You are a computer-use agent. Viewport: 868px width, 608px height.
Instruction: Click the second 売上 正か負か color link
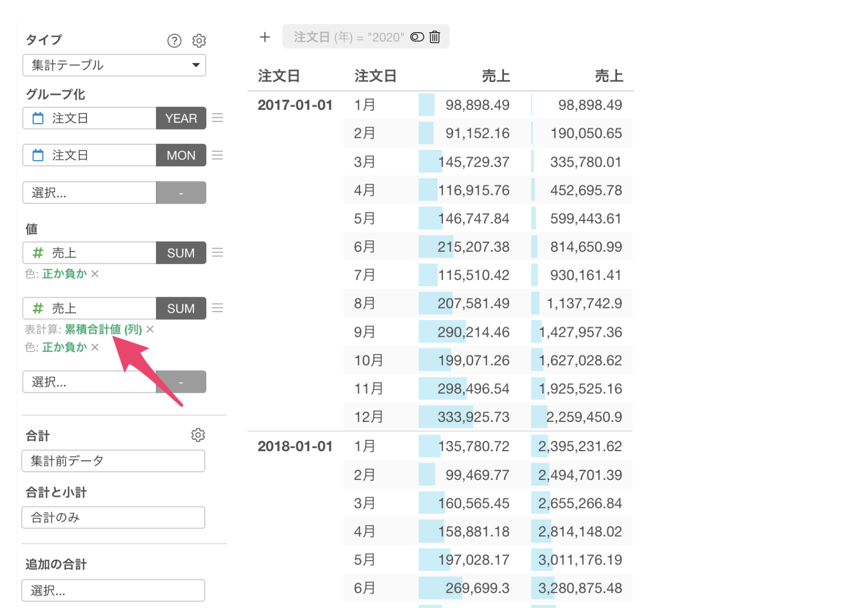[x=65, y=347]
